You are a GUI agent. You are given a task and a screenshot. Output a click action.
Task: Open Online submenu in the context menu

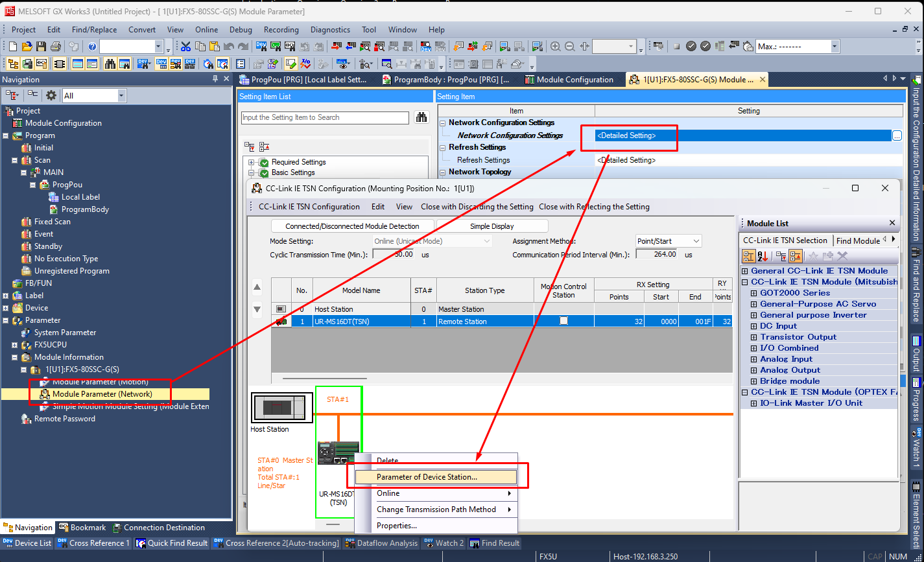(436, 493)
